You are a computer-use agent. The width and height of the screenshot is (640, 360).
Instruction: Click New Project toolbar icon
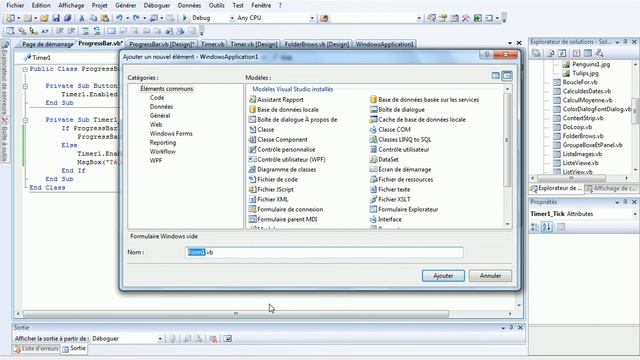pyautogui.click(x=10, y=18)
